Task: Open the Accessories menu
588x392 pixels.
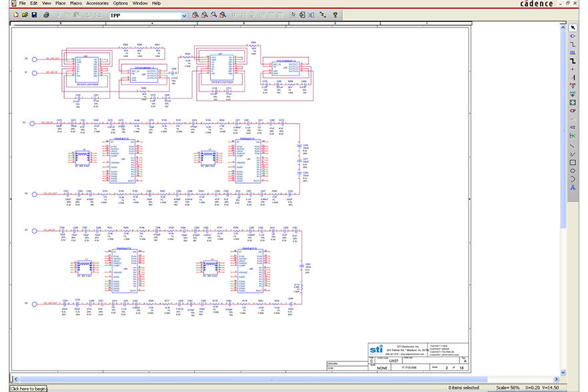Action: point(97,3)
